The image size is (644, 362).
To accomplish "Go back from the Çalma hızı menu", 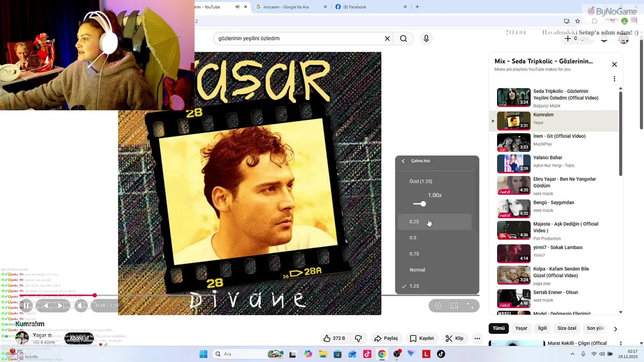I will [403, 161].
